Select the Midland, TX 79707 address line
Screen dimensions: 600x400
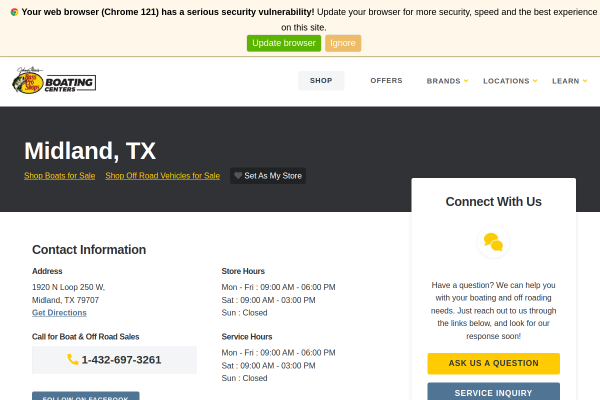65,300
